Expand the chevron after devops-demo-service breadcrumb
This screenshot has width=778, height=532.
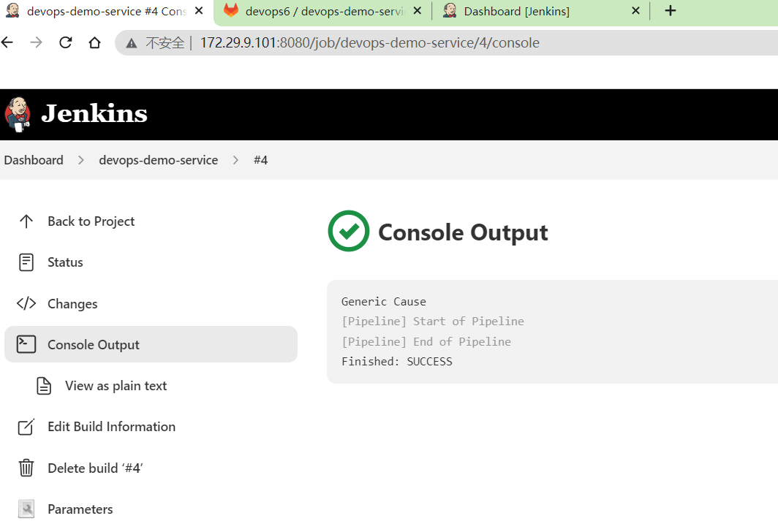[x=235, y=160]
